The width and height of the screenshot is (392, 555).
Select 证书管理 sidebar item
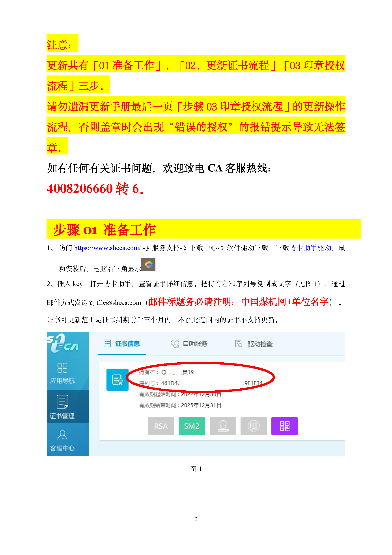click(63, 406)
